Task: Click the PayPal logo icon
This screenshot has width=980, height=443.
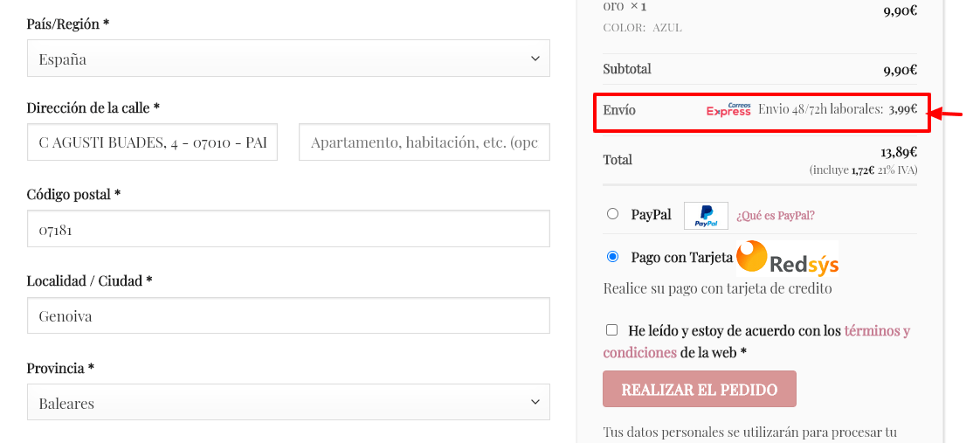Action: point(706,216)
